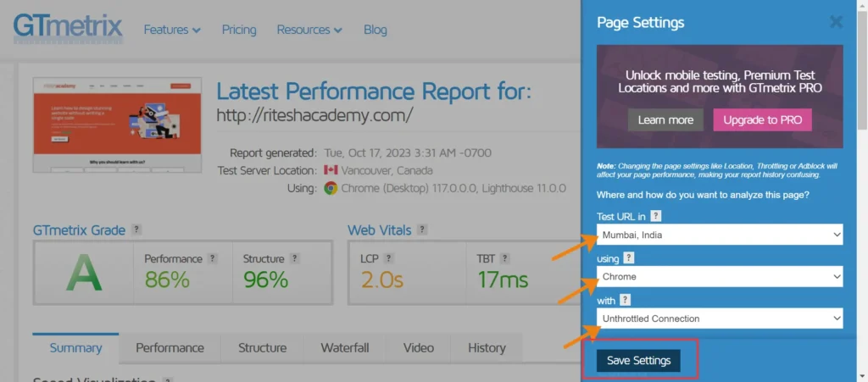Click the 86% Performance score

pyautogui.click(x=167, y=280)
